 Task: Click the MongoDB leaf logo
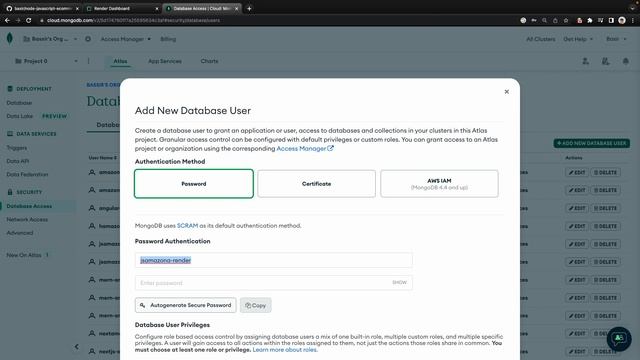click(x=10, y=39)
